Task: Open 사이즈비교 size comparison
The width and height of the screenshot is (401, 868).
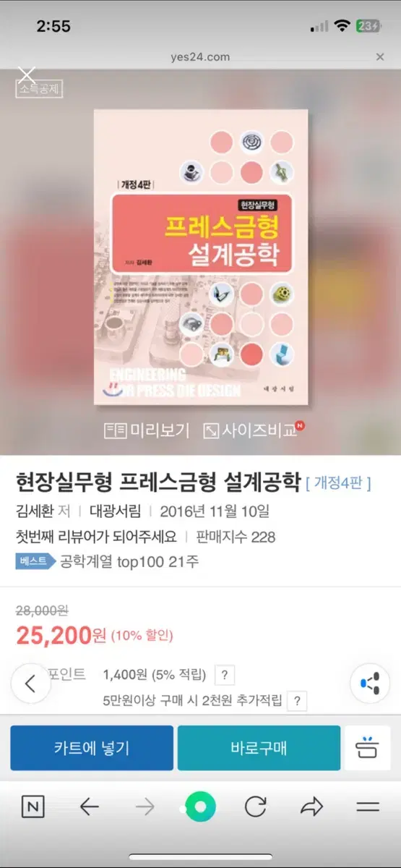Action: (254, 430)
